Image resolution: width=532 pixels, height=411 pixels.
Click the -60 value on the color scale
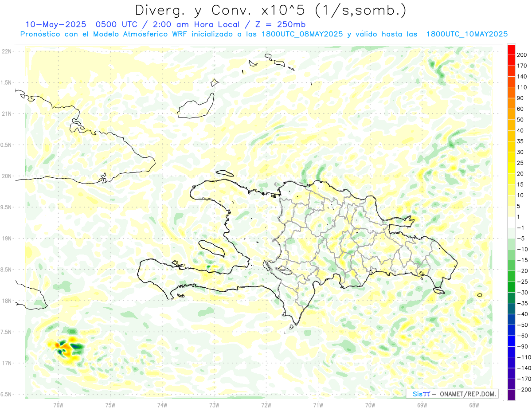(523, 336)
